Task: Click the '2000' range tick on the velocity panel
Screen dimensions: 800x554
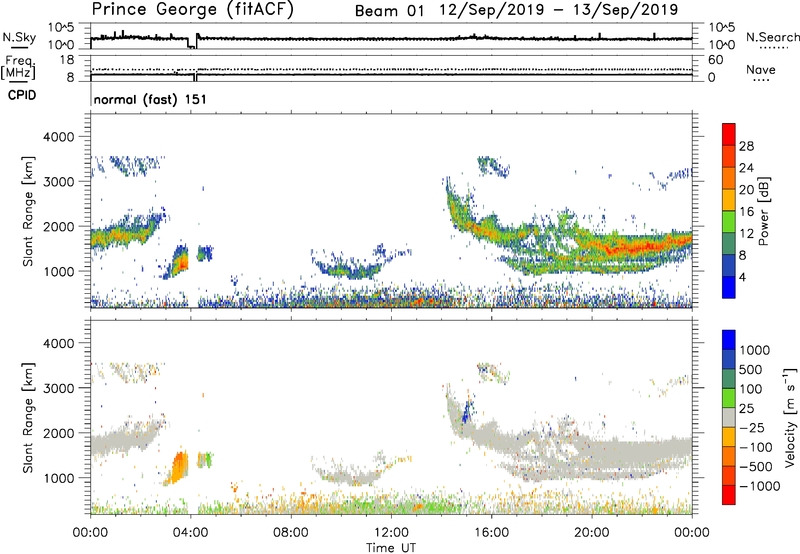Action: (59, 433)
